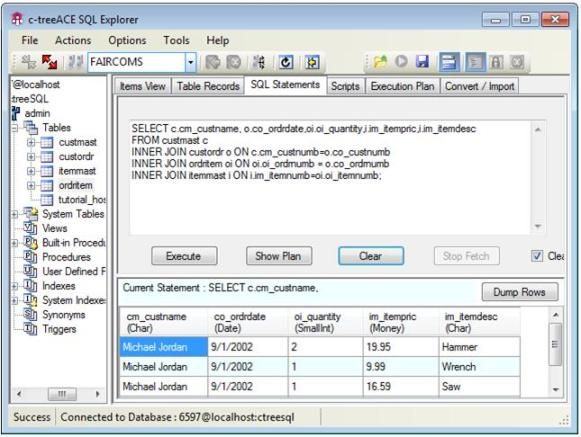Click the admin user icon in tree
581x437 pixels.
point(16,113)
